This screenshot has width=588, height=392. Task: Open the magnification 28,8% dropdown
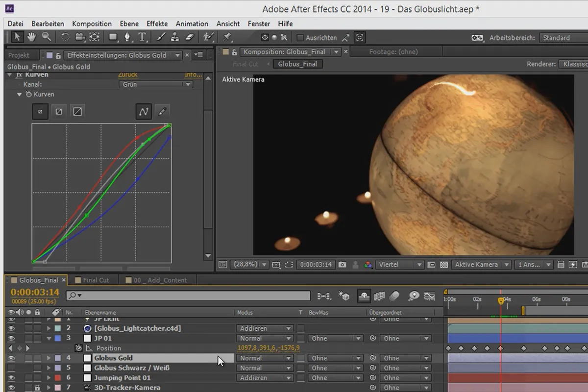click(x=249, y=265)
